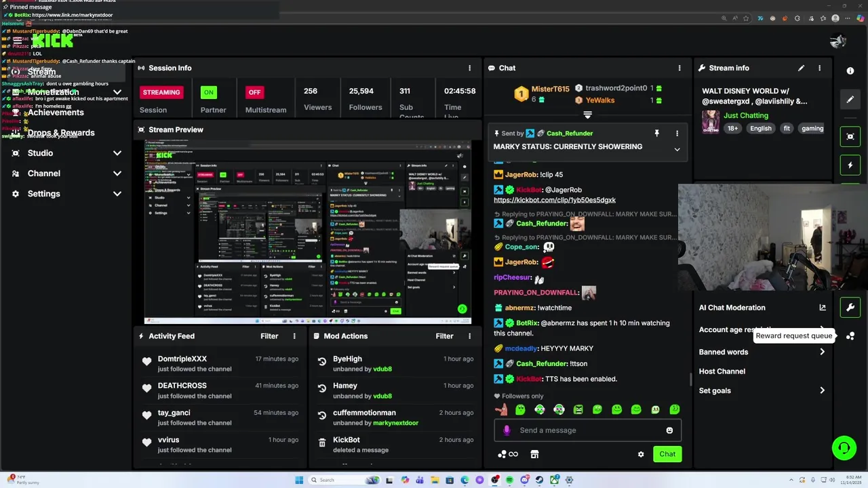Select Achievements in left sidebar
This screenshot has width=868, height=488.
click(56, 113)
